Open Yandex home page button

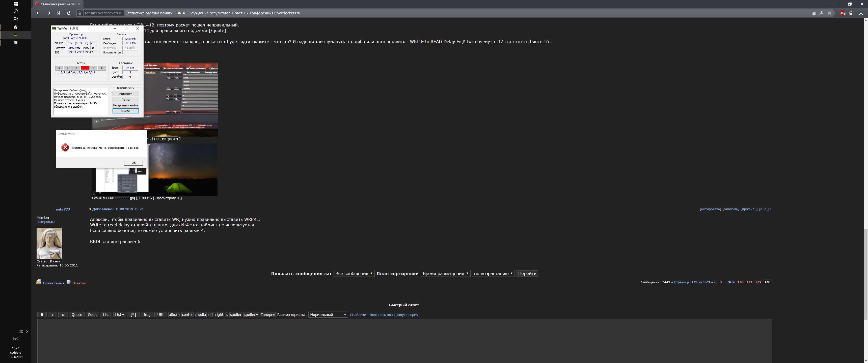tap(59, 13)
